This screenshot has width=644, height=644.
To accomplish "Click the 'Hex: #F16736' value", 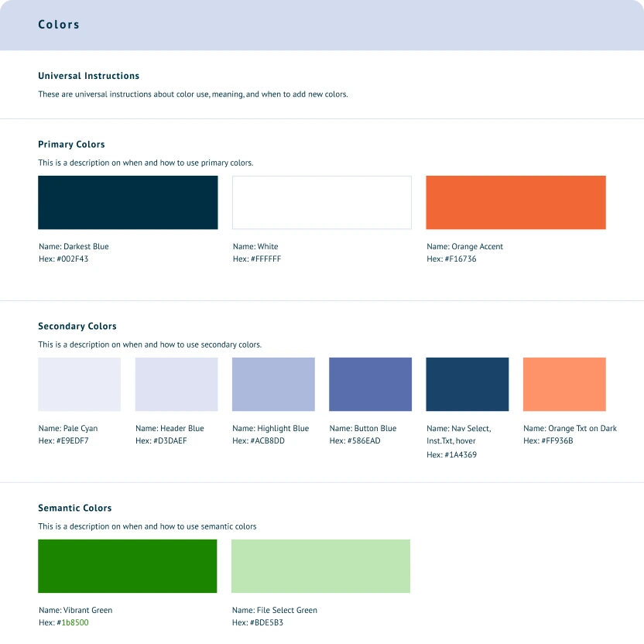I will click(x=452, y=259).
